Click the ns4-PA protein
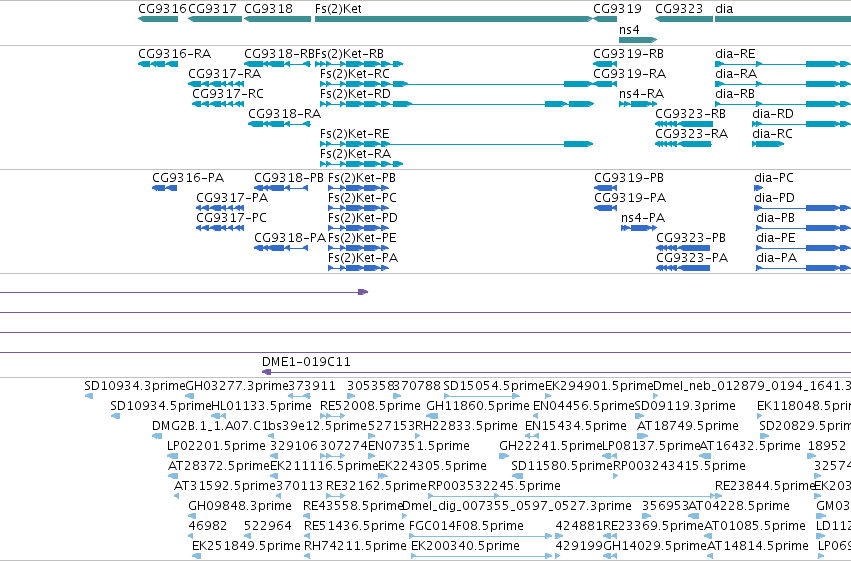Image resolution: width=851 pixels, height=561 pixels. coord(639,228)
